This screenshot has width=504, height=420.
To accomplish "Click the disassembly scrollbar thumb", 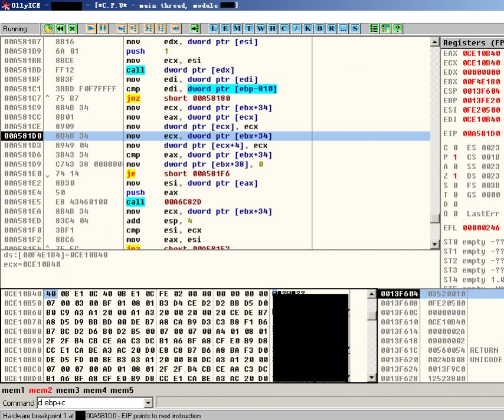I will 434,218.
